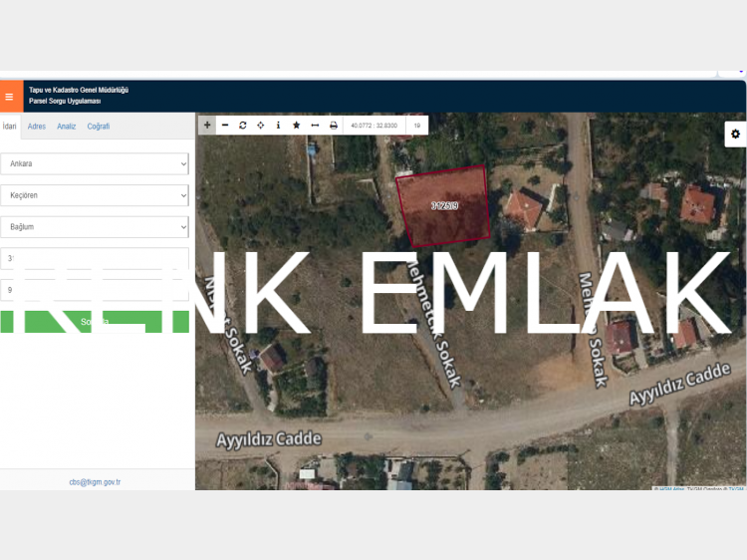Switch to the Adres tab
747x560 pixels.
pyautogui.click(x=37, y=127)
